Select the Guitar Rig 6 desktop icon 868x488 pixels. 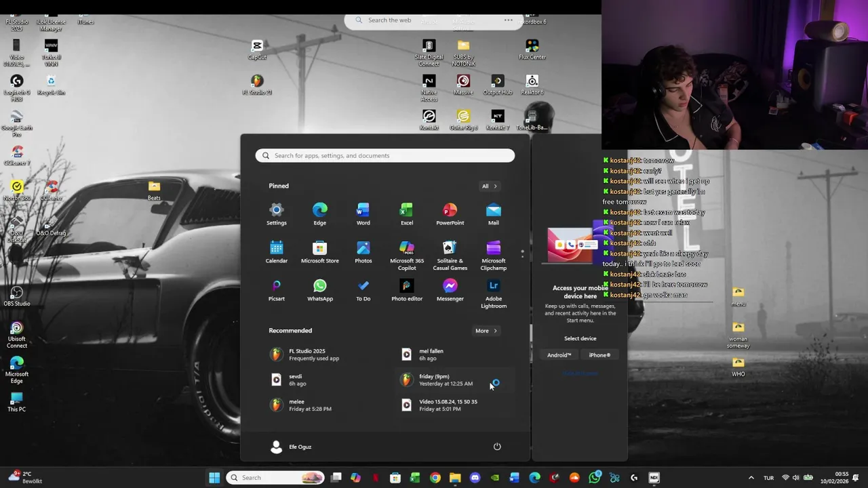tap(463, 120)
